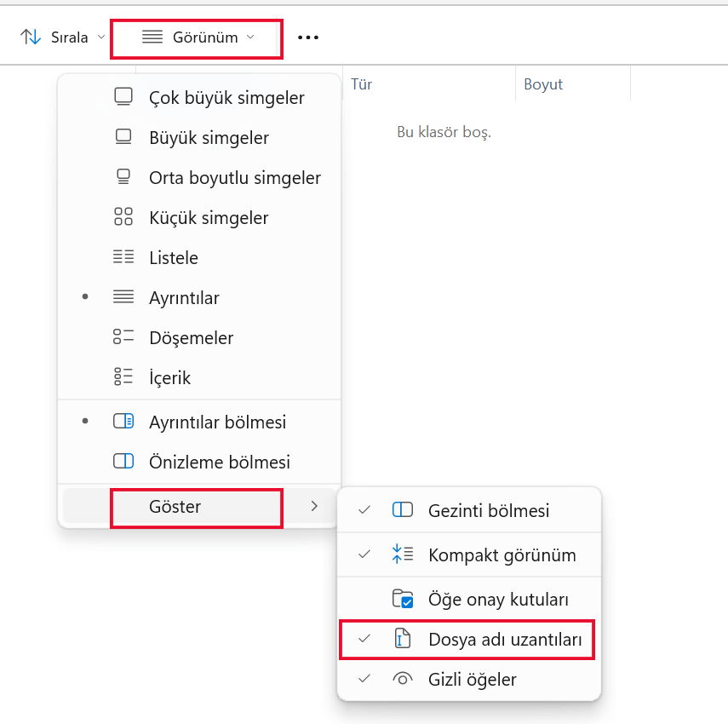Toggle Gizli öğeler visibility
This screenshot has width=728, height=724.
[469, 679]
